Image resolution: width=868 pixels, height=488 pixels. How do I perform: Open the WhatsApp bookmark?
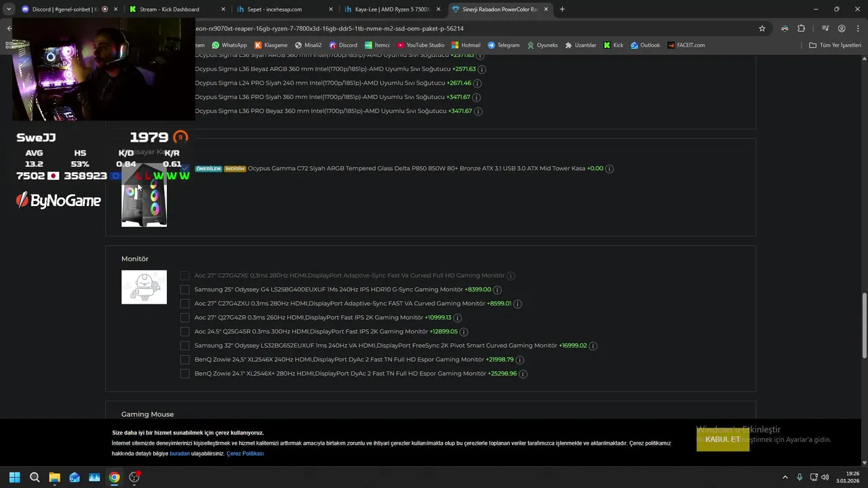pyautogui.click(x=229, y=45)
